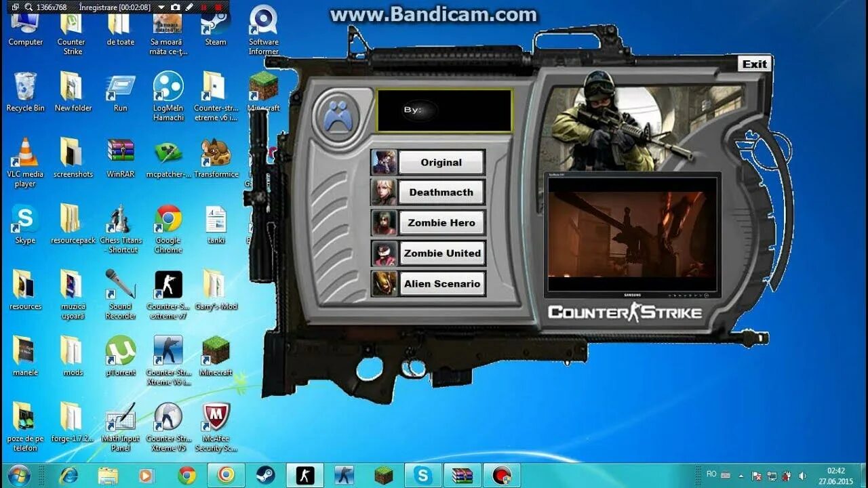Start the Zombie Hero mode
Image resolution: width=868 pixels, height=488 pixels.
coord(441,223)
